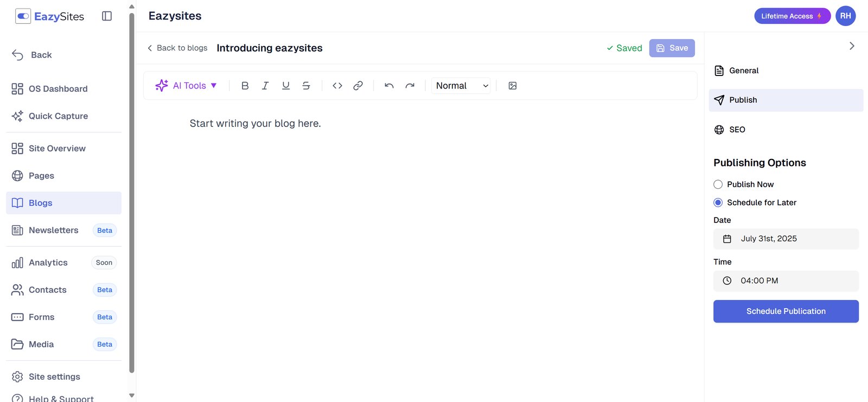This screenshot has height=402, width=868.
Task: Collapse the right settings panel chevron
Action: (852, 46)
